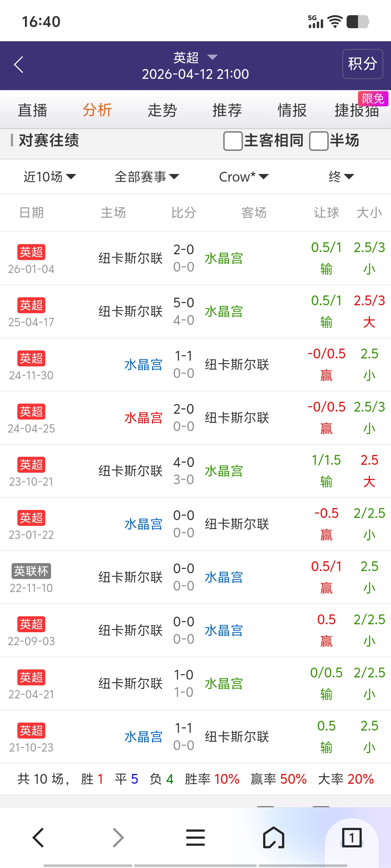Expand the Crow* odds company dropdown

coord(244,177)
